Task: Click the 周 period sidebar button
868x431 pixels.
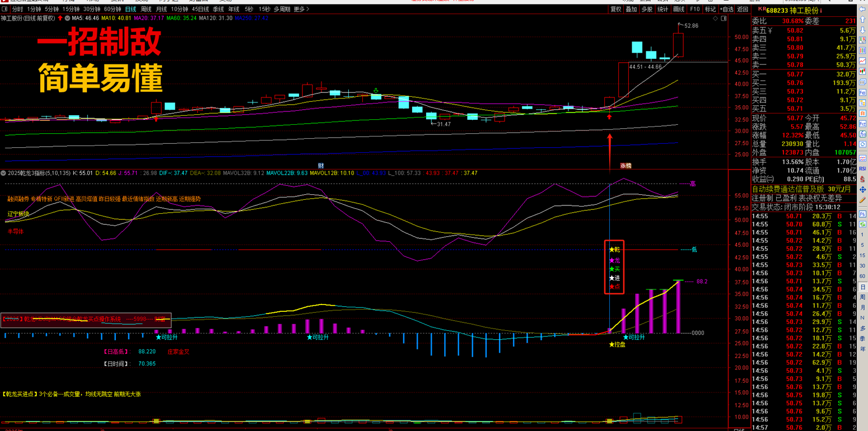Action: pyautogui.click(x=862, y=297)
